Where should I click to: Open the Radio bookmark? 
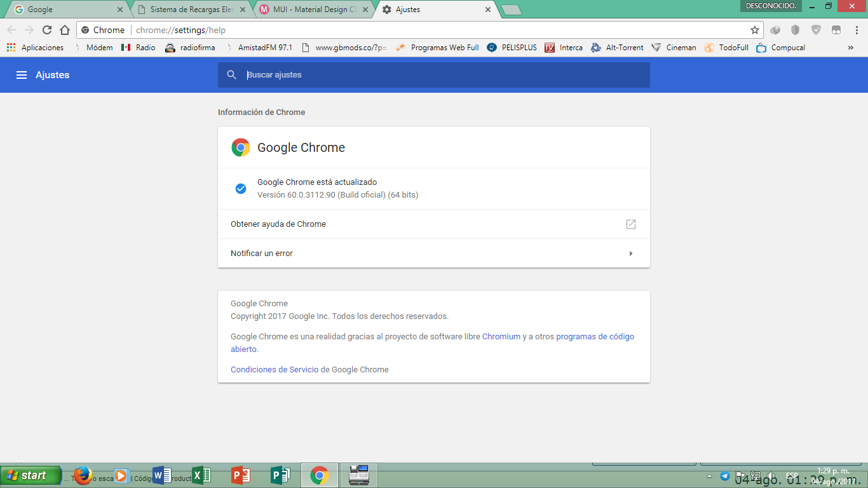click(x=139, y=48)
